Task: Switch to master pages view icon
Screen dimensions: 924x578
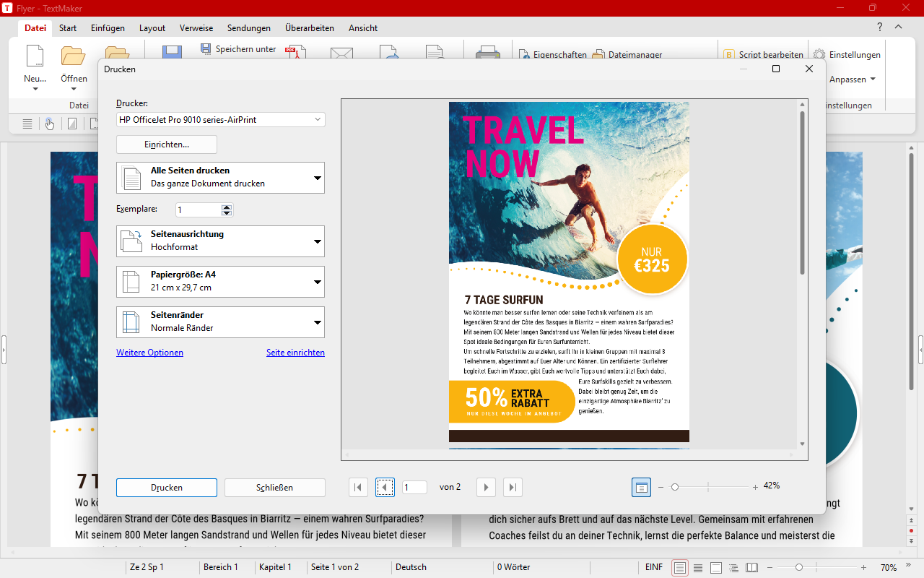Action: pos(716,568)
